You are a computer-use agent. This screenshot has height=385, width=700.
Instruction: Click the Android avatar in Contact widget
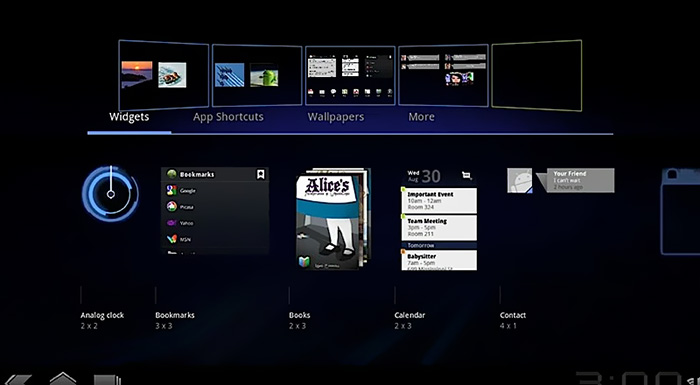[x=520, y=180]
